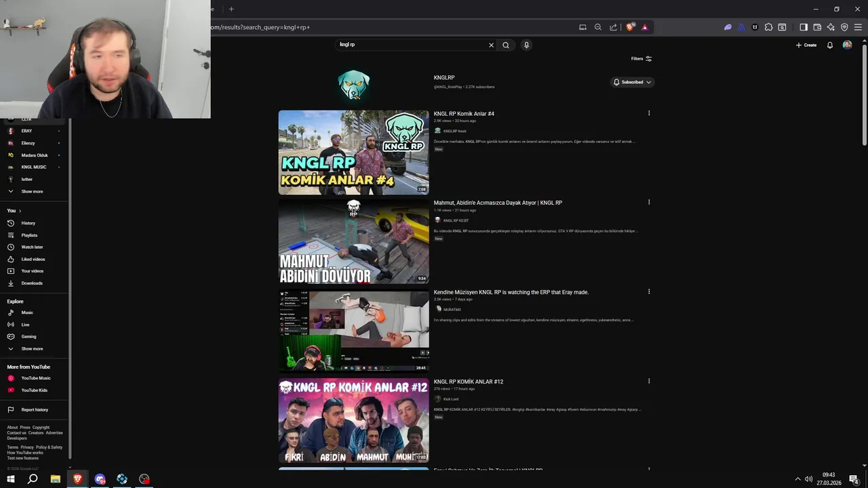Open the Subscribed dropdown for KNGLRP channel
The height and width of the screenshot is (488, 868).
point(632,82)
